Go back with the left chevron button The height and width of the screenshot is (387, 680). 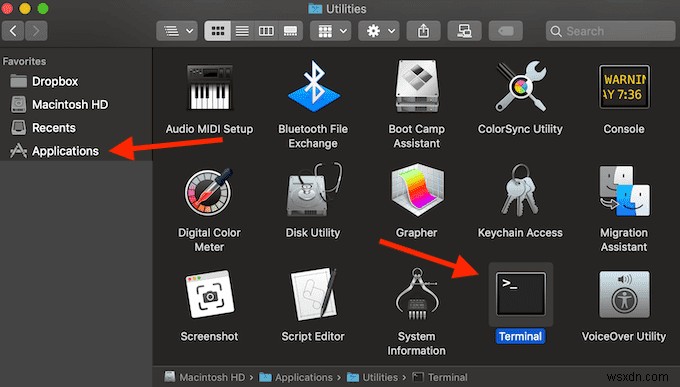13,31
